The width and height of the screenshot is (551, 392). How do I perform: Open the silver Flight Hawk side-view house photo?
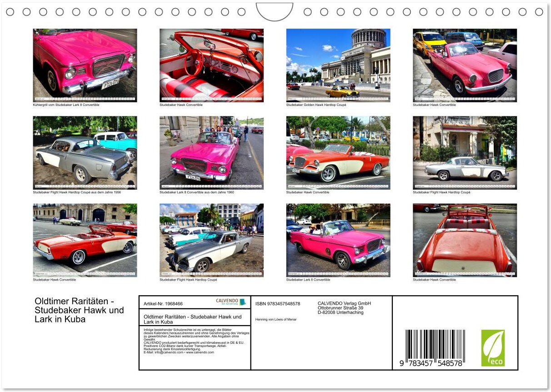465,152
